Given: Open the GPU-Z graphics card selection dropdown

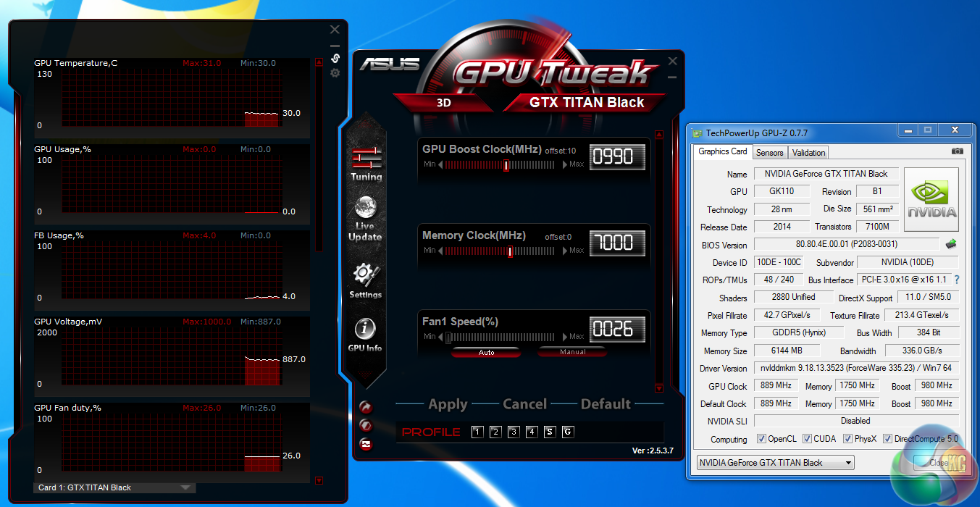Looking at the screenshot, I should coord(775,463).
